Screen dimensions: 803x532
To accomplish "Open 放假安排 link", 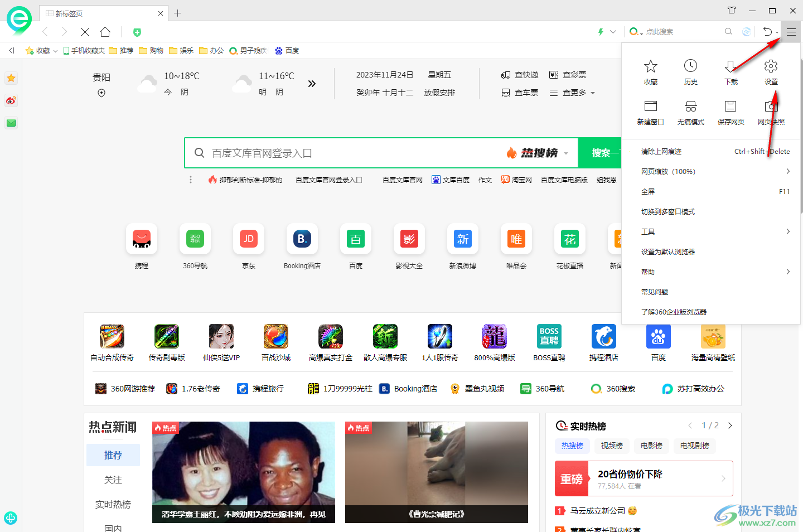I will (439, 93).
